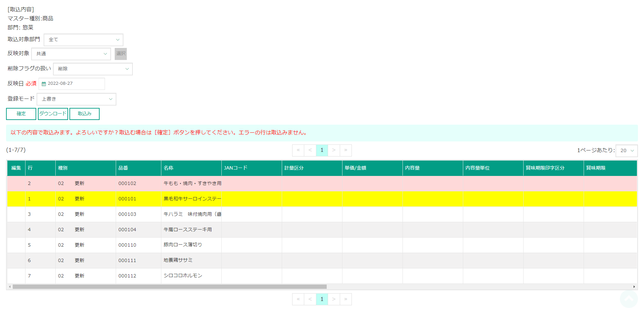
Task: Click the bottom pagination last page arrow
Action: pos(346,299)
